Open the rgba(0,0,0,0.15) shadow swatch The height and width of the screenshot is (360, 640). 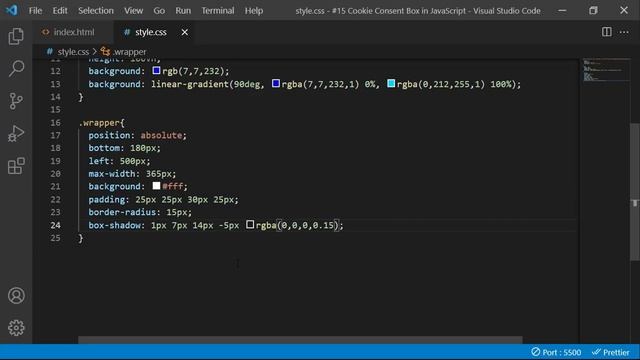click(250, 224)
